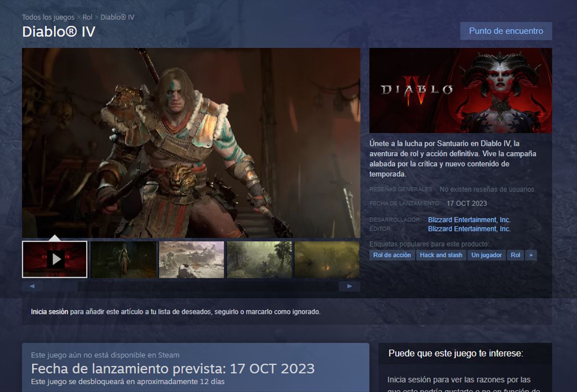The height and width of the screenshot is (392, 577).
Task: Click the Diablo® IV page title
Action: 59,32
